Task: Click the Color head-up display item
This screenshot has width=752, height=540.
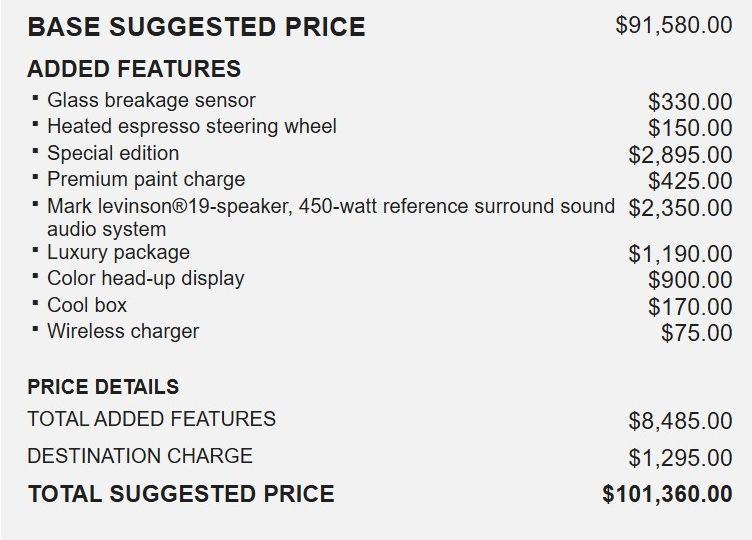Action: 146,278
